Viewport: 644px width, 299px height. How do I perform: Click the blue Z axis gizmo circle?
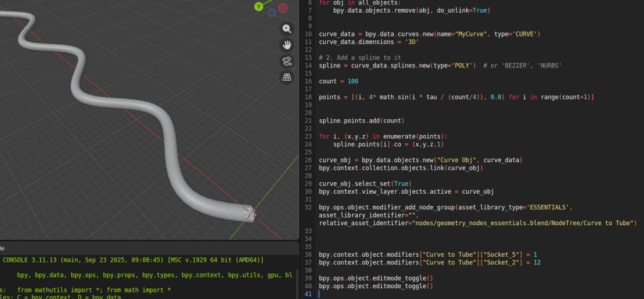point(272,13)
